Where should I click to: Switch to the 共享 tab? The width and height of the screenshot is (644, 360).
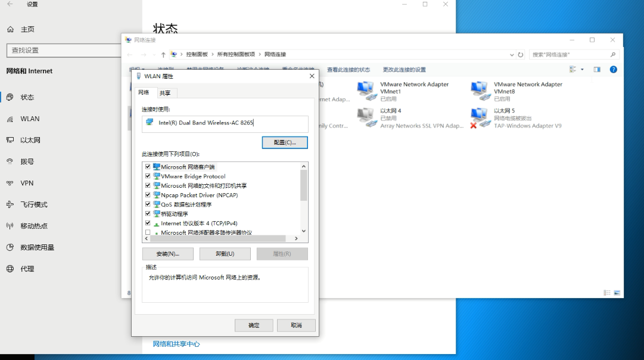click(x=165, y=94)
